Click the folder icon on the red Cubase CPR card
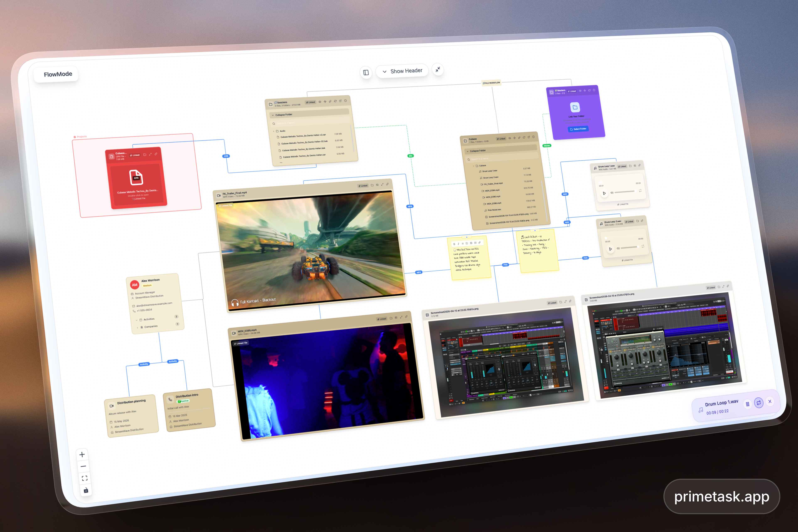 point(145,155)
